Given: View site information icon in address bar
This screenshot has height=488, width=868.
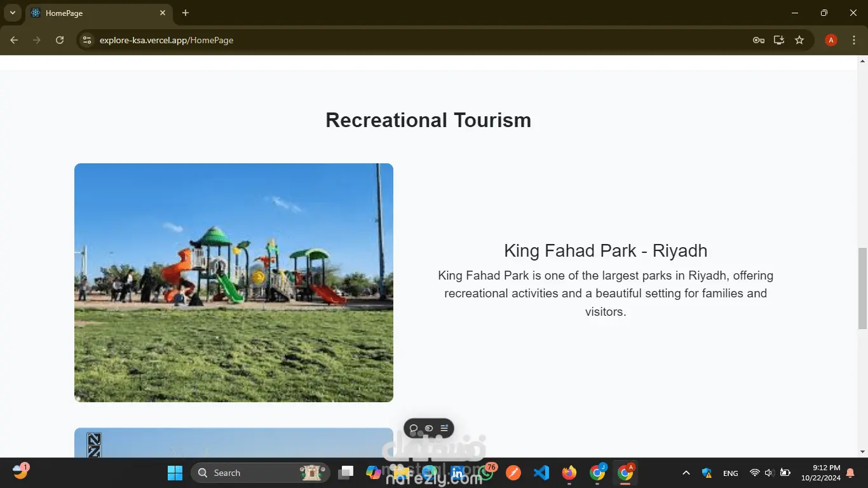Looking at the screenshot, I should tap(87, 40).
